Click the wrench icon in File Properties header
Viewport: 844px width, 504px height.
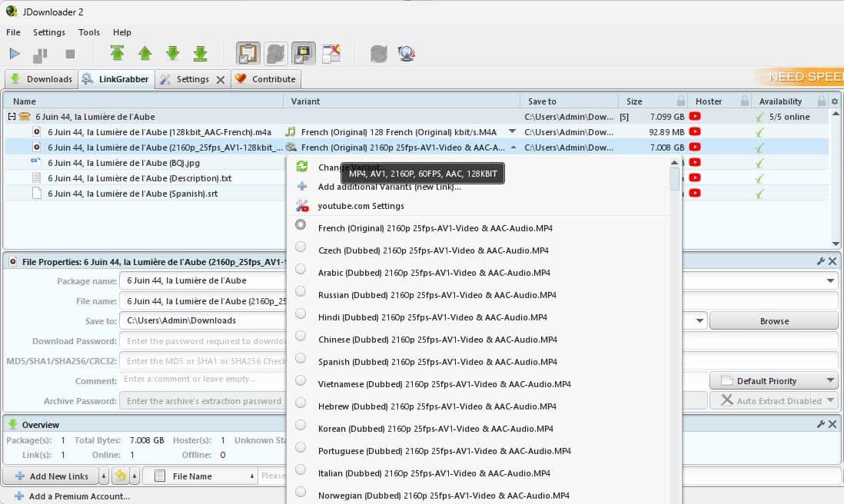[x=821, y=262]
